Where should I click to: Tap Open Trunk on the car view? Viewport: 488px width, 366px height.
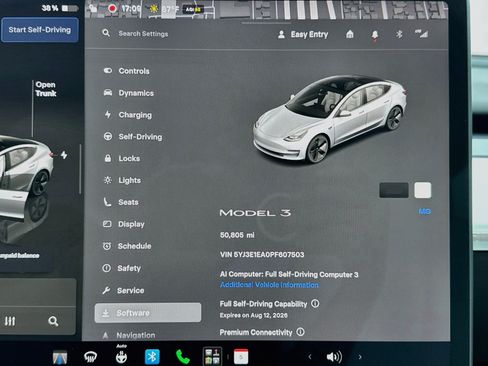coord(46,89)
